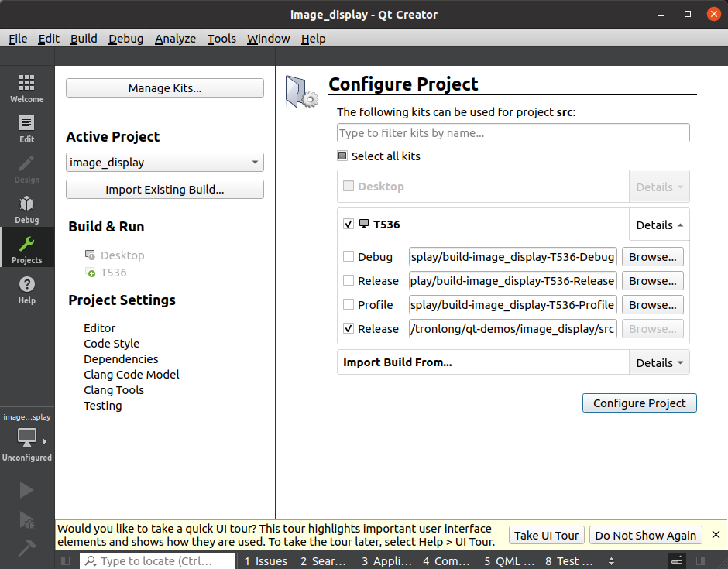Click the Profile build path field

pos(513,305)
